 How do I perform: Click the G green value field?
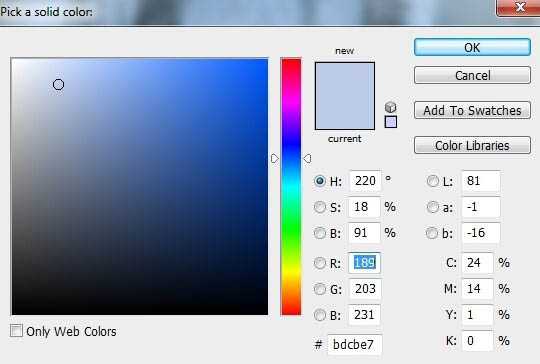pos(364,289)
